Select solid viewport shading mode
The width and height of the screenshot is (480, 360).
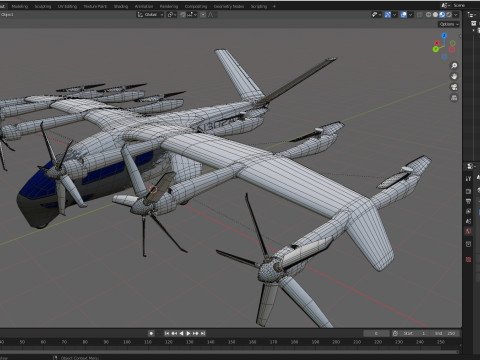point(435,15)
